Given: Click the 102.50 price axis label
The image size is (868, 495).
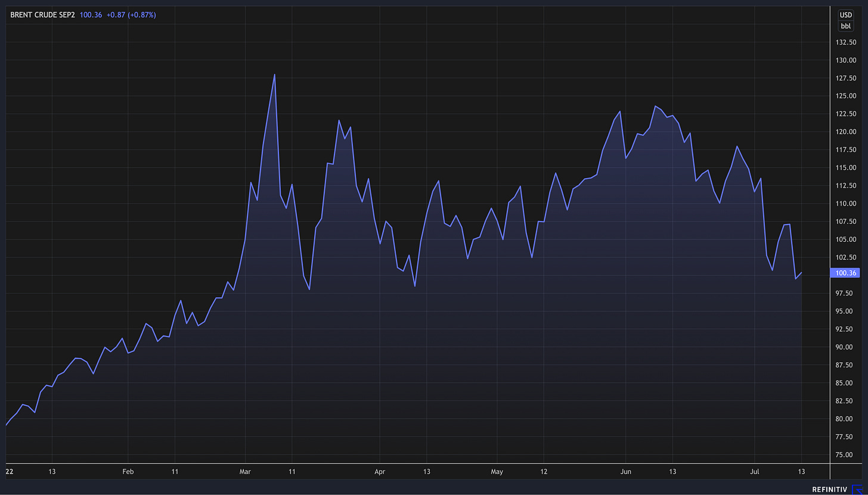Looking at the screenshot, I should click(847, 257).
